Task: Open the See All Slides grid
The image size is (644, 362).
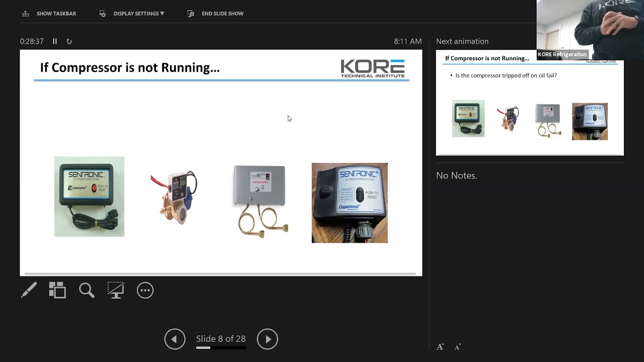Action: point(57,290)
